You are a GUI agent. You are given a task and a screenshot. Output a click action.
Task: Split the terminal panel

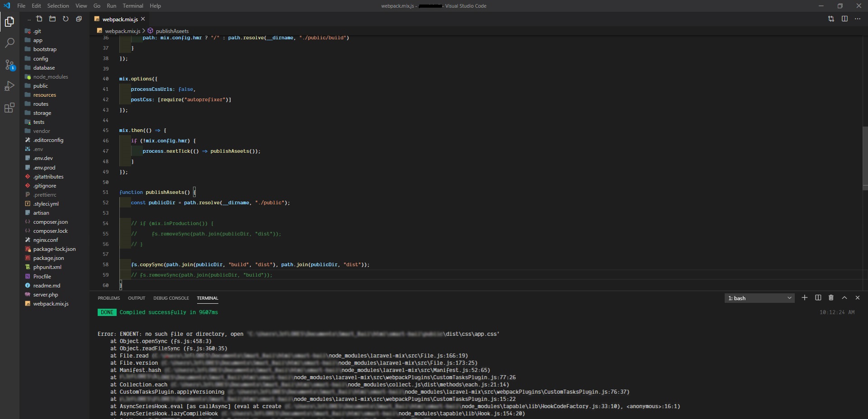pos(818,298)
